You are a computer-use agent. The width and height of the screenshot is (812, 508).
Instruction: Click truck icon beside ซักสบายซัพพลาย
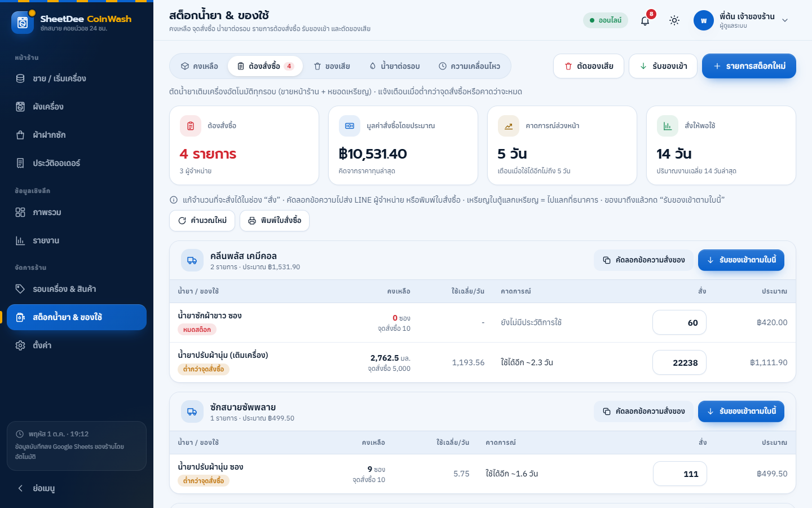pyautogui.click(x=192, y=411)
